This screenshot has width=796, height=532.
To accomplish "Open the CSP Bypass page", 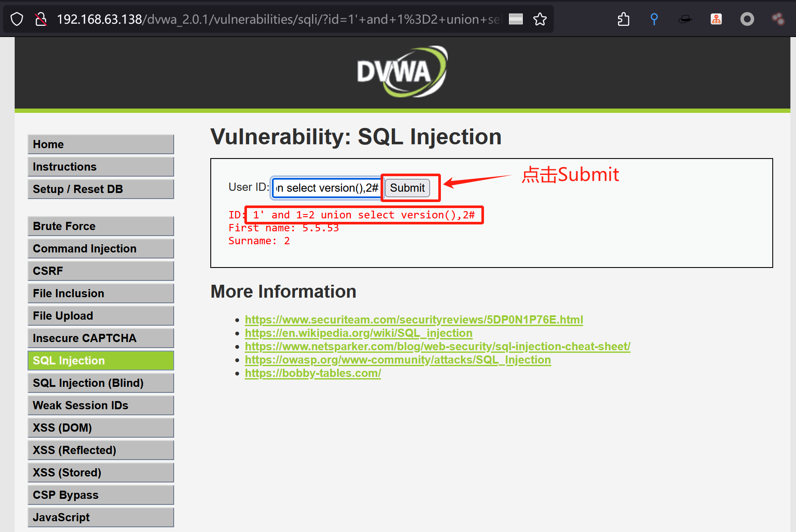I will point(101,495).
